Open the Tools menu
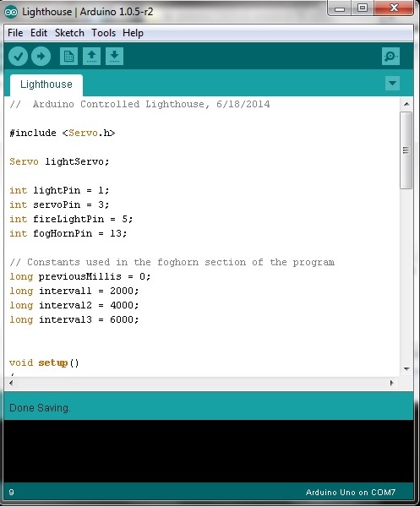This screenshot has height=507, width=420. pyautogui.click(x=103, y=33)
